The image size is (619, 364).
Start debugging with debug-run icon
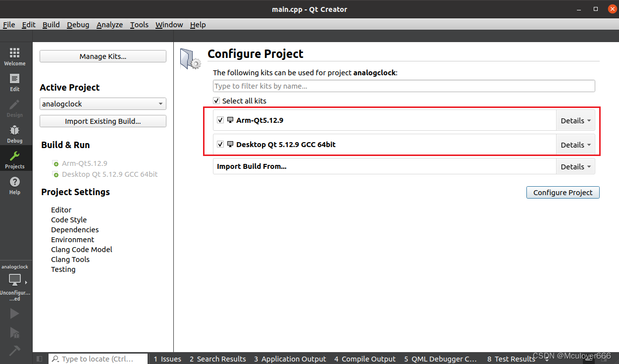(x=14, y=332)
